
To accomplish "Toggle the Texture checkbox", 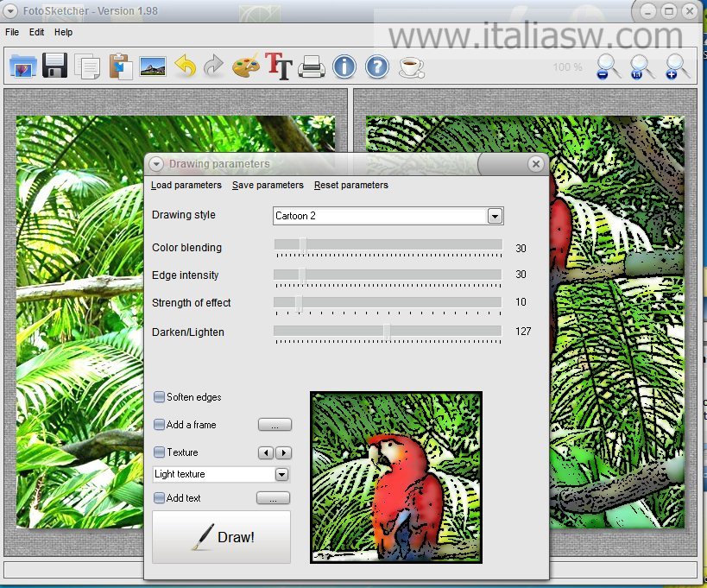I will pyautogui.click(x=159, y=452).
